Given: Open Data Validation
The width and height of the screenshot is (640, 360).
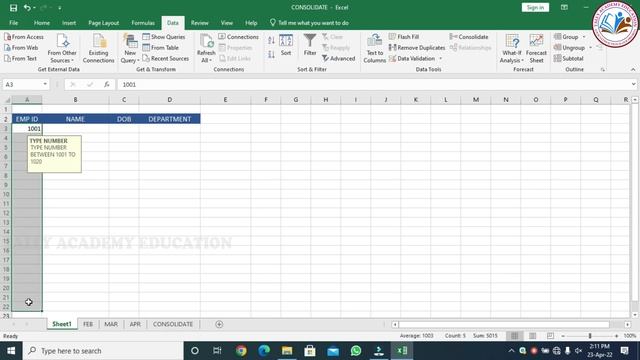Looking at the screenshot, I should click(x=411, y=58).
